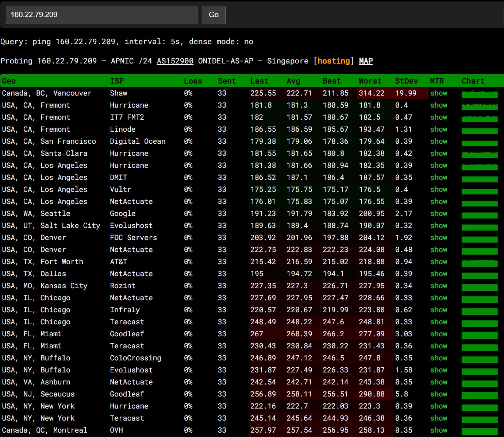Screen dimensions: 504x437
Task: Show MTR for Denver FDC Servers row
Action: click(439, 237)
